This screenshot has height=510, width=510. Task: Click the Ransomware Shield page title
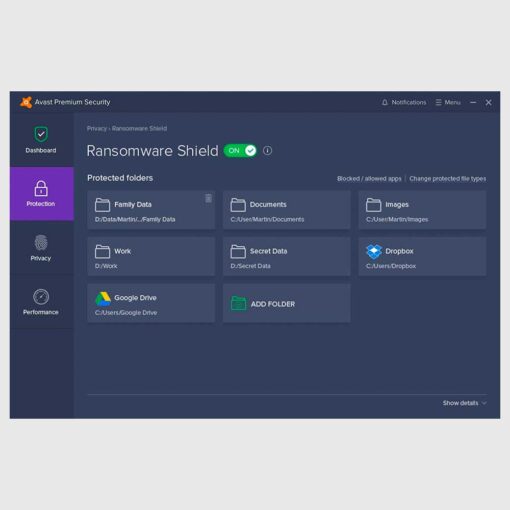pos(152,151)
